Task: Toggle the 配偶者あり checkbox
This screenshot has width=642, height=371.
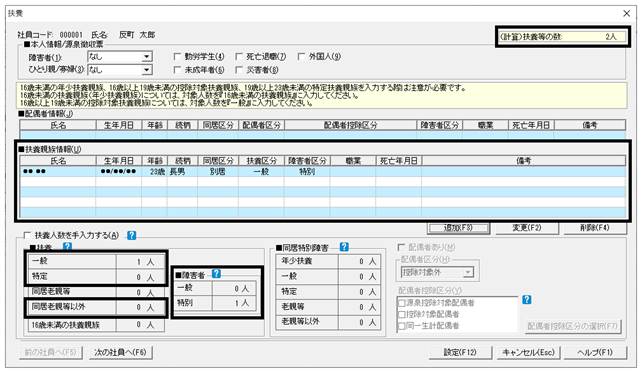Action: point(401,247)
